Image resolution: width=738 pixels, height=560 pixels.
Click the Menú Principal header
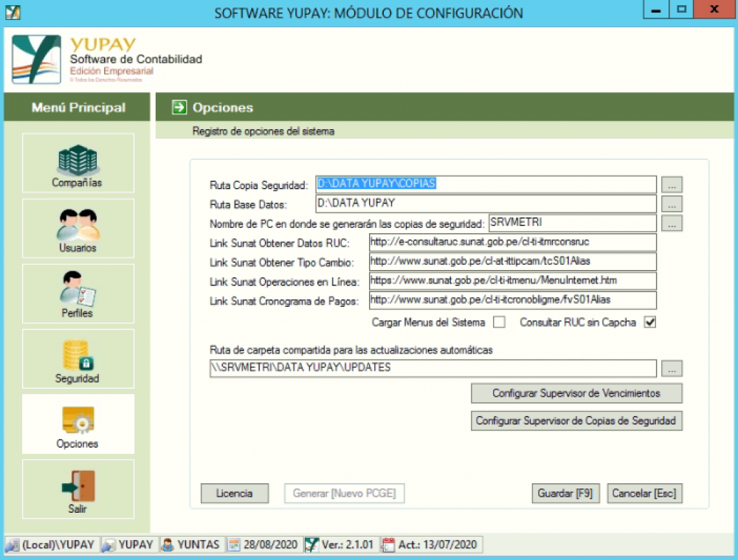(x=79, y=107)
